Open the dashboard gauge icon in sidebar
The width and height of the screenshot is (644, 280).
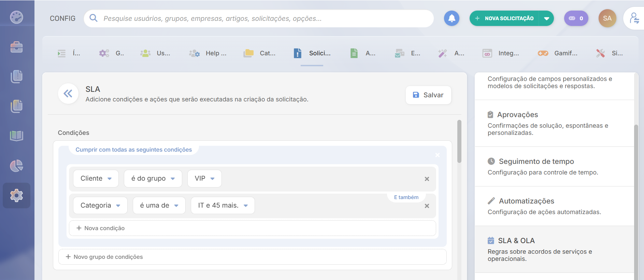click(16, 17)
